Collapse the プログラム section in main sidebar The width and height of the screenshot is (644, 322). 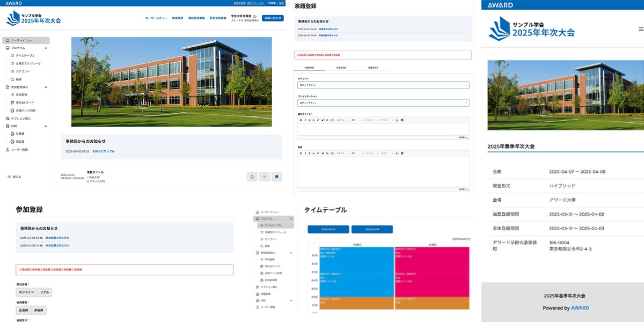[46, 48]
